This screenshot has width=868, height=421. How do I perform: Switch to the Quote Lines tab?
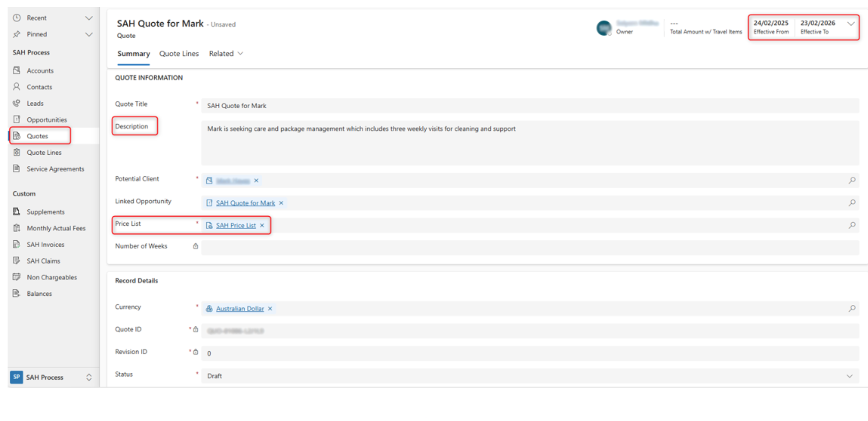point(179,54)
